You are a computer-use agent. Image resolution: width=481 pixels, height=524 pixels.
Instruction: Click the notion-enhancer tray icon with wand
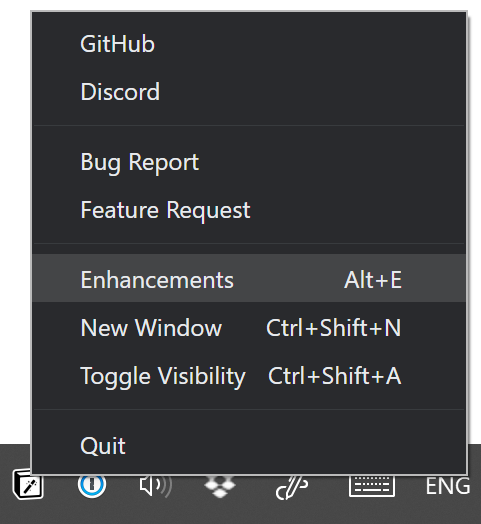pyautogui.click(x=28, y=487)
